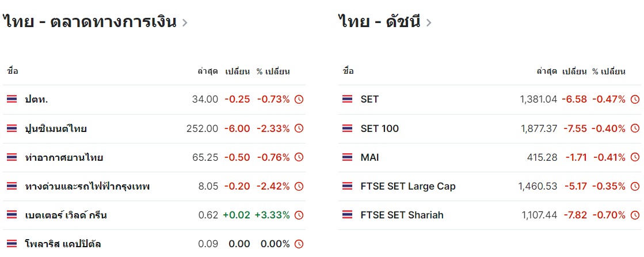Open โพลาริส แคปปิตัล stock link
Viewport: 644px width, 257px height.
63,244
